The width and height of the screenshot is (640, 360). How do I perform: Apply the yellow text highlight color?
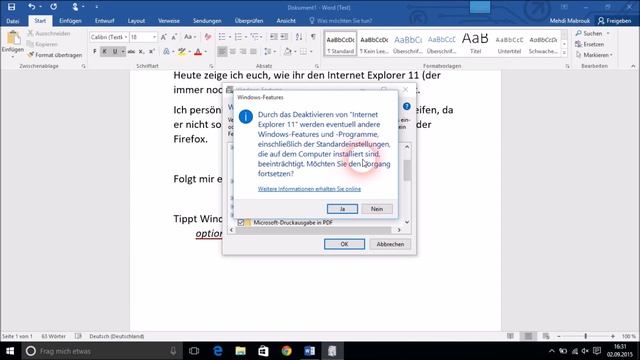pyautogui.click(x=182, y=51)
